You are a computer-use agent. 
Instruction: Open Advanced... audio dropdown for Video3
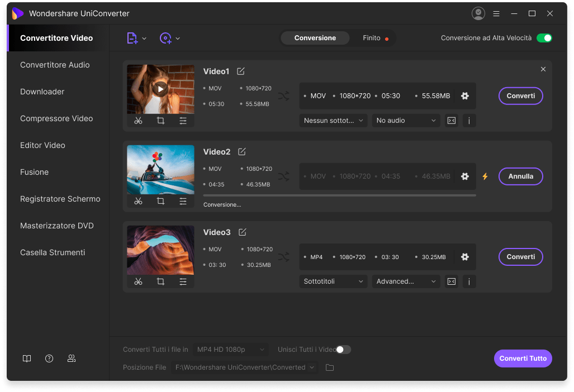pos(406,281)
